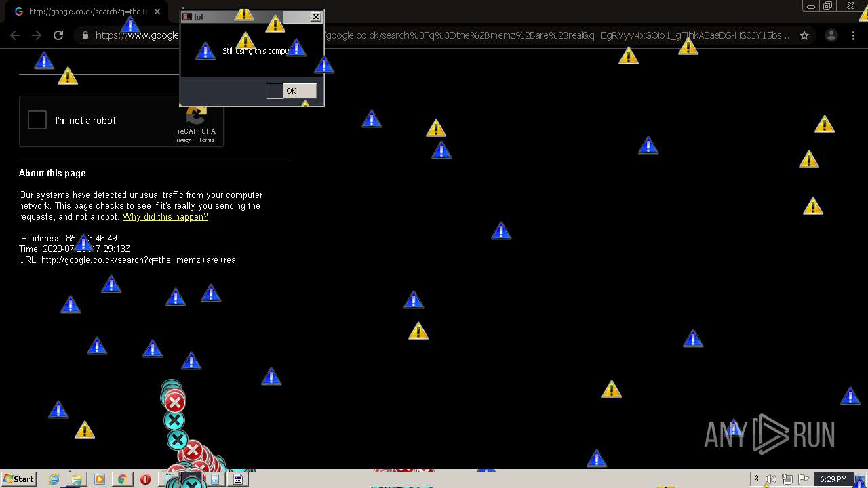
Task: Open Windows Explorer from the taskbar
Action: coord(76,479)
